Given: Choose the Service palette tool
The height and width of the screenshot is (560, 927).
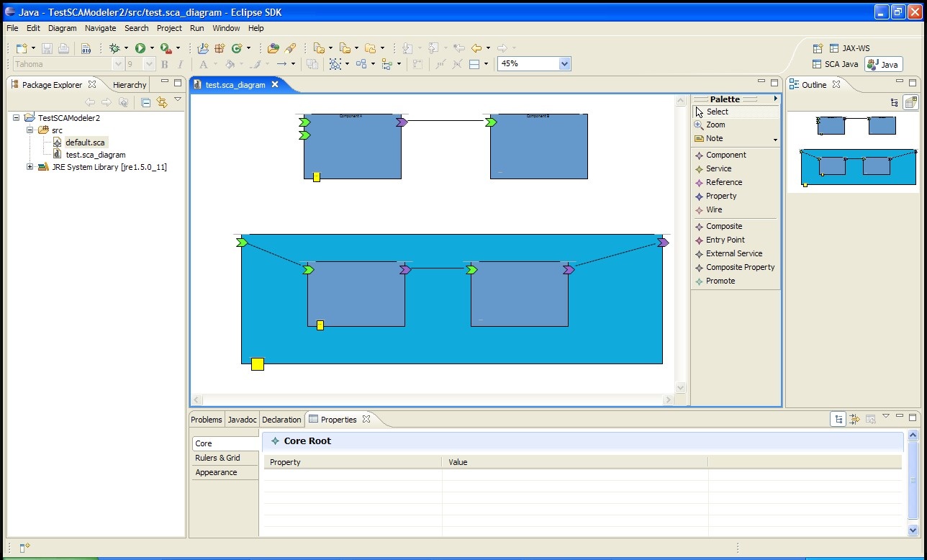Looking at the screenshot, I should pos(735,168).
